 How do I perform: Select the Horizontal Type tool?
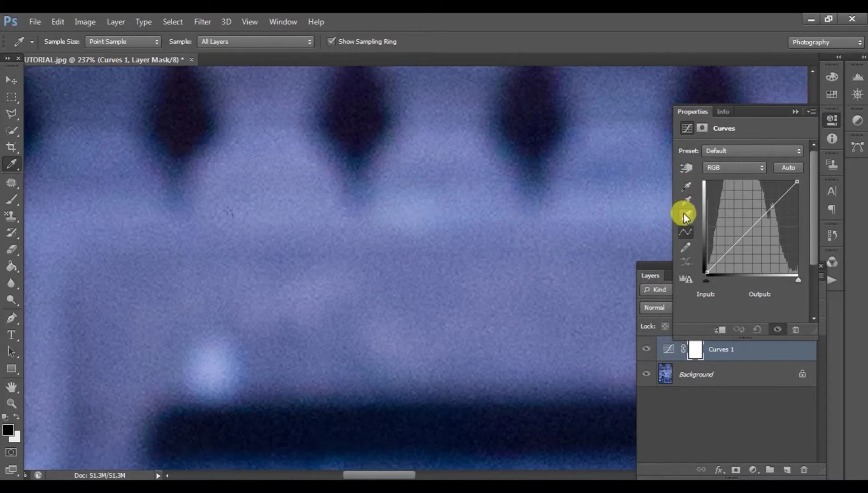click(x=11, y=335)
